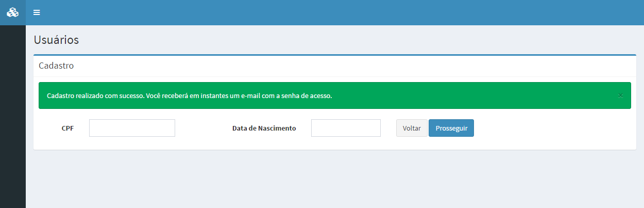Click the blue top border of Cadastro panel
The width and height of the screenshot is (644, 208).
pos(335,55)
